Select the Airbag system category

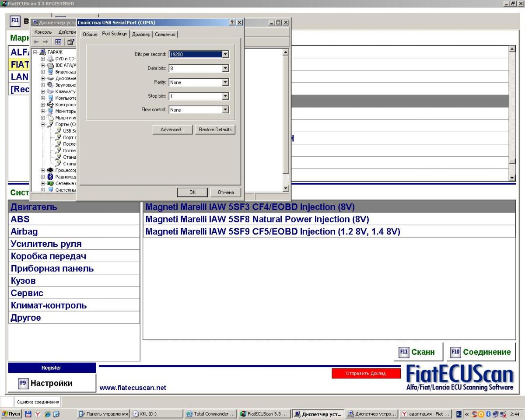coord(74,231)
